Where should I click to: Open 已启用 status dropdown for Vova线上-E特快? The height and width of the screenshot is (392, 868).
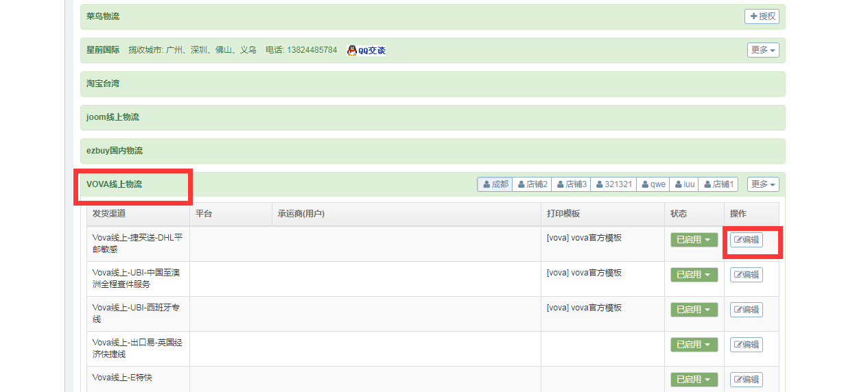pyautogui.click(x=694, y=380)
